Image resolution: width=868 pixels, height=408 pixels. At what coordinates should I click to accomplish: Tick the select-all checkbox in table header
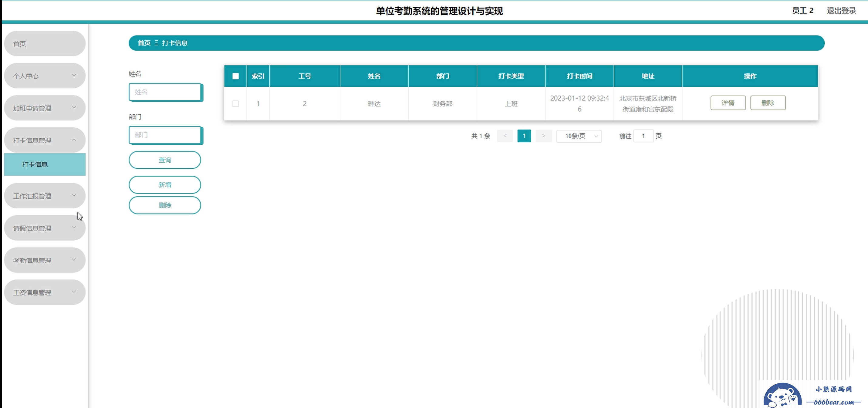click(x=235, y=76)
